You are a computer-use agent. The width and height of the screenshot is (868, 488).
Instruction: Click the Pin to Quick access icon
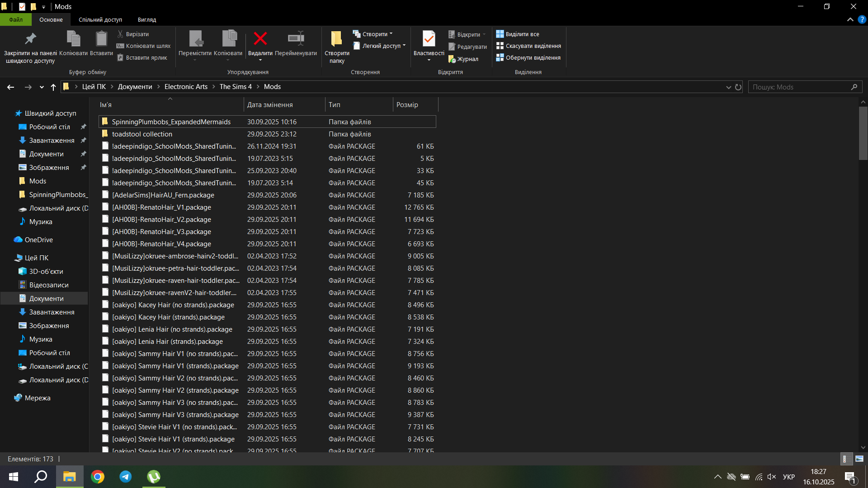30,39
